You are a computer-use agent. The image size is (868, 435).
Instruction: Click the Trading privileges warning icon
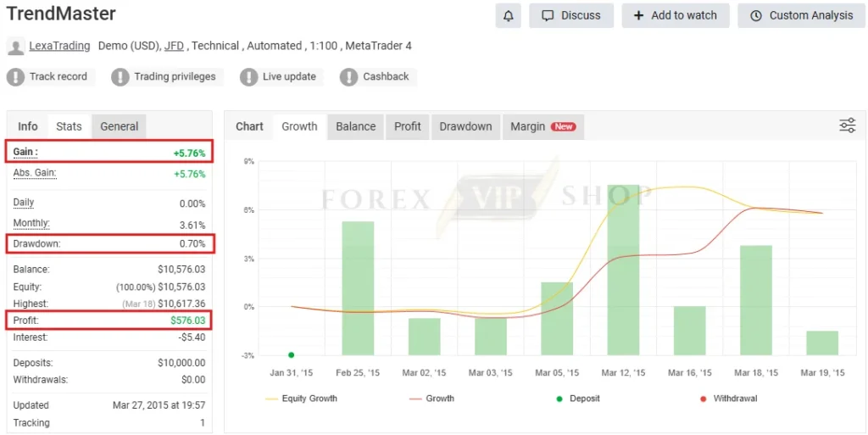click(x=120, y=77)
